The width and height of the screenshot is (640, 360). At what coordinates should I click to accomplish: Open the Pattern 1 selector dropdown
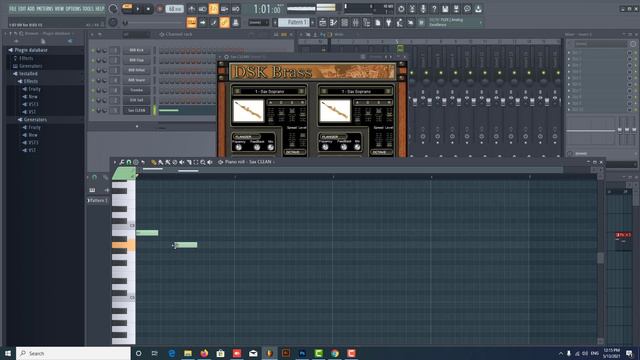point(294,22)
